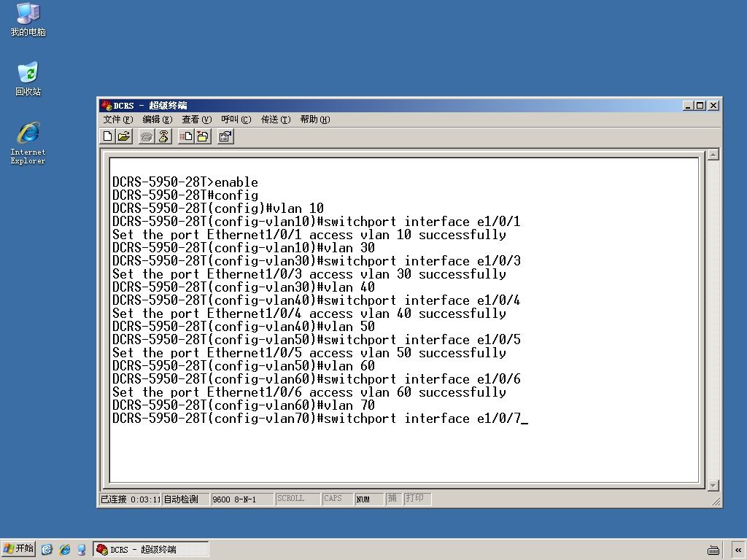
Task: Click Internet Explorer quick launch icon
Action: pyautogui.click(x=64, y=550)
